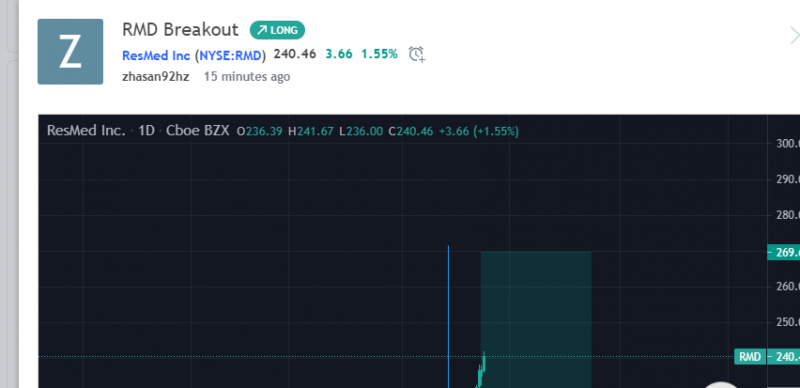Go to next idea with right chevron

pos(794,36)
